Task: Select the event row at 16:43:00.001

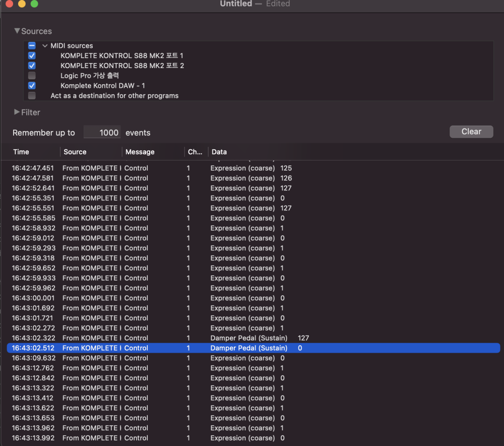Action: point(254,298)
